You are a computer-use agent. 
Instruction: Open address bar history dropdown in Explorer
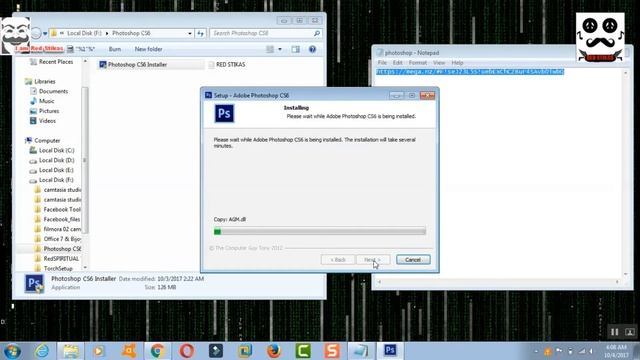190,33
